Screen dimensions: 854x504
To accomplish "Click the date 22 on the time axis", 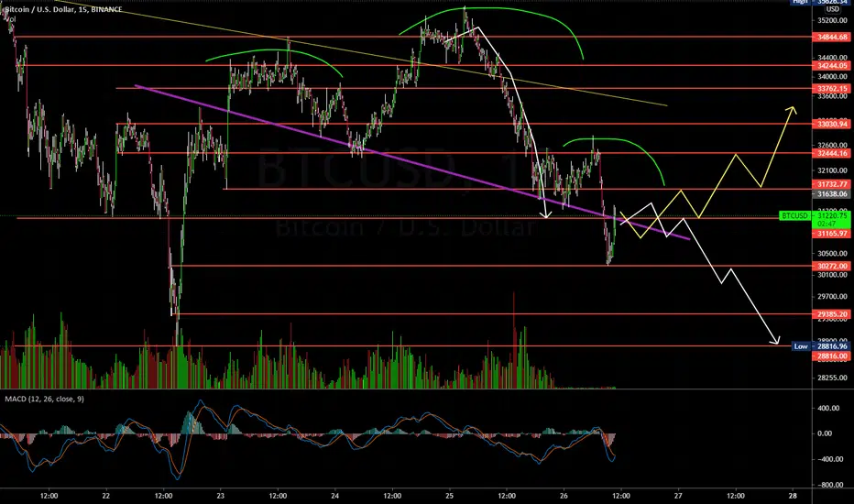I will coord(105,496).
